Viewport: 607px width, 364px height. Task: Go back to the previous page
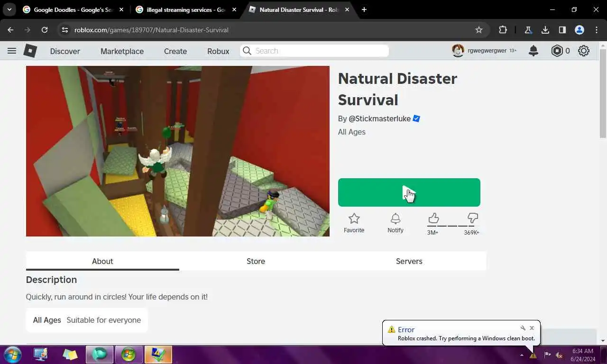pos(10,30)
